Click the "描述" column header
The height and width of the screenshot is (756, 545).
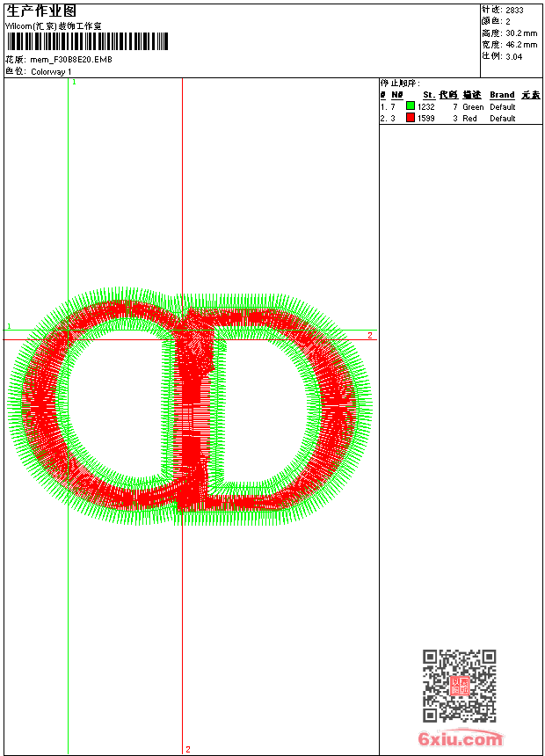(x=472, y=95)
